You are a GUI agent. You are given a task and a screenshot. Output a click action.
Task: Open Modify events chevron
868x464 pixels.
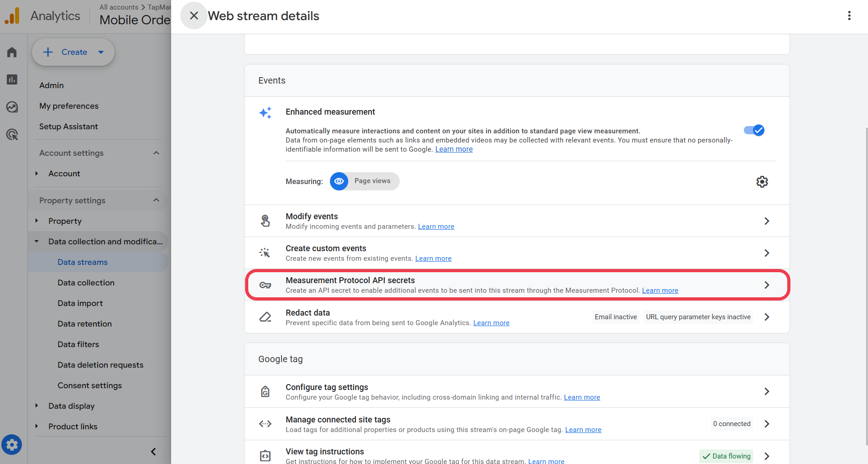click(x=767, y=221)
